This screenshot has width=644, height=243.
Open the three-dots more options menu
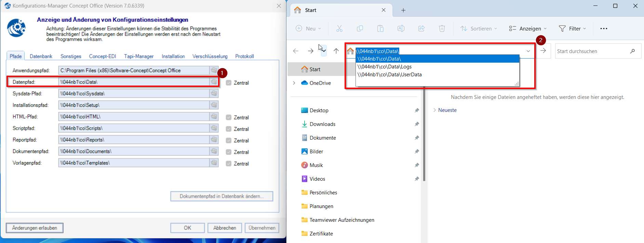[x=604, y=28]
